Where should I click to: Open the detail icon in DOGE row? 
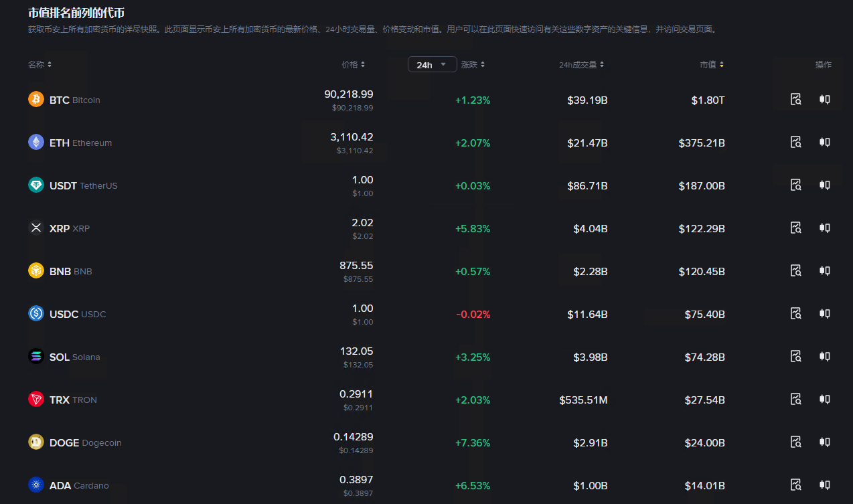(x=795, y=442)
